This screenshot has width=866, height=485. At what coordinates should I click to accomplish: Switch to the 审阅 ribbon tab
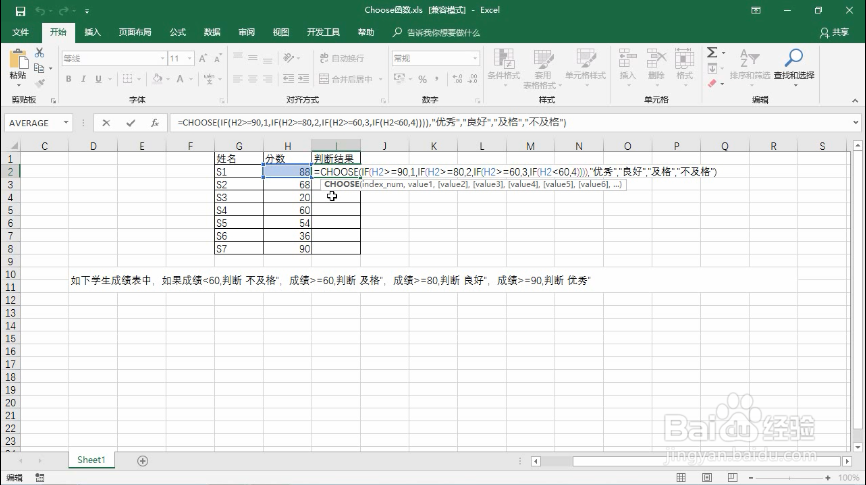[x=246, y=32]
